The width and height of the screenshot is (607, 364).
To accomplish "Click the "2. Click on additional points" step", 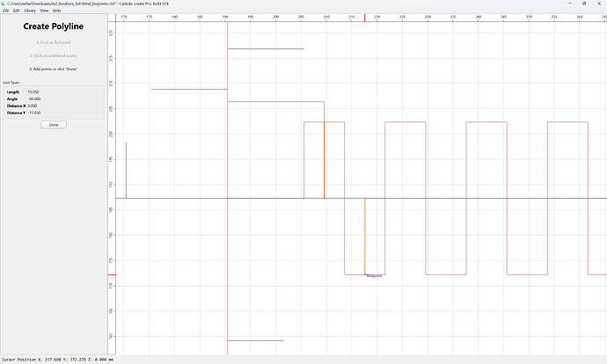I will [x=54, y=55].
